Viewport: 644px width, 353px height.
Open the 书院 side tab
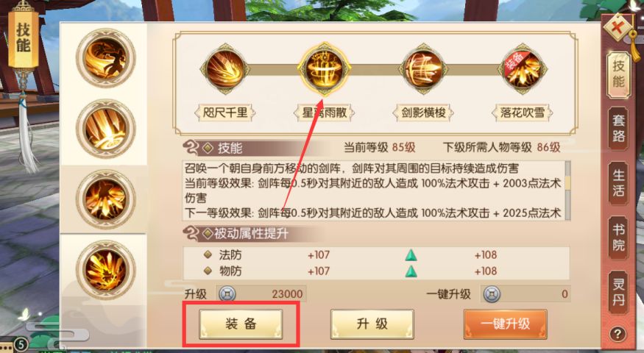(x=618, y=238)
